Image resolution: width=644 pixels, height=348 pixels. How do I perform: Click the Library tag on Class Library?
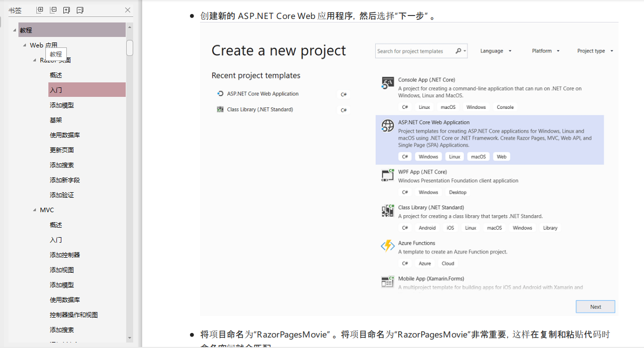550,228
